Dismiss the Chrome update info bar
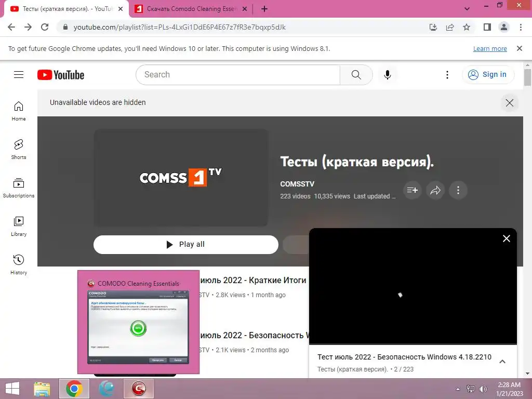This screenshot has width=532, height=399. (x=519, y=48)
